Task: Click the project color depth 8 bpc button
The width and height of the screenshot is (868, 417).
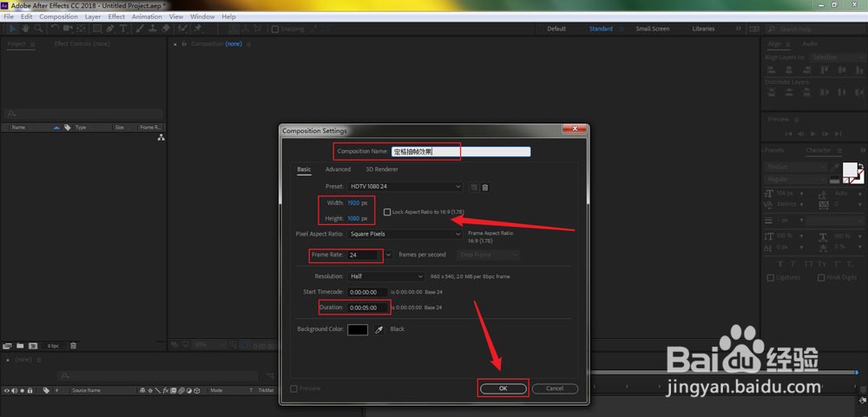Action: 53,346
